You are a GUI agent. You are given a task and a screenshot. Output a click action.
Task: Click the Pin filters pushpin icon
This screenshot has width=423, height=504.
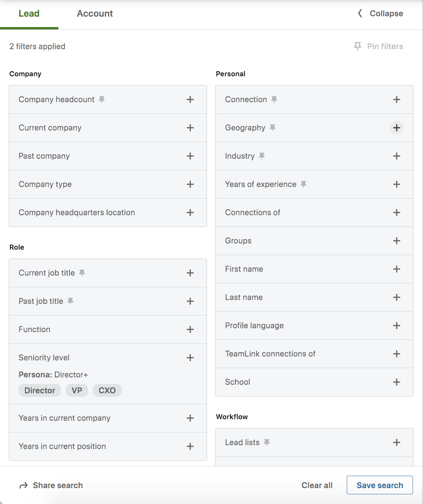pos(358,46)
